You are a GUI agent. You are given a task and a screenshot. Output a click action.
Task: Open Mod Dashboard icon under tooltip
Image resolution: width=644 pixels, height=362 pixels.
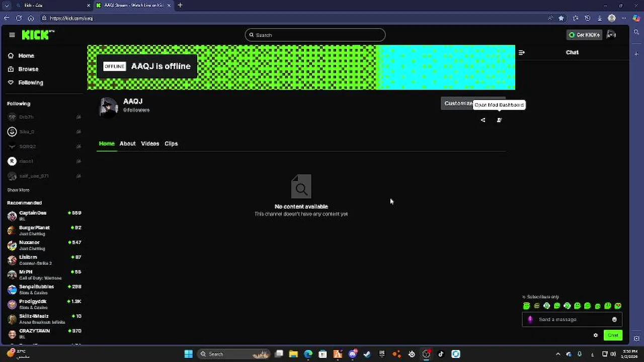pos(499,120)
